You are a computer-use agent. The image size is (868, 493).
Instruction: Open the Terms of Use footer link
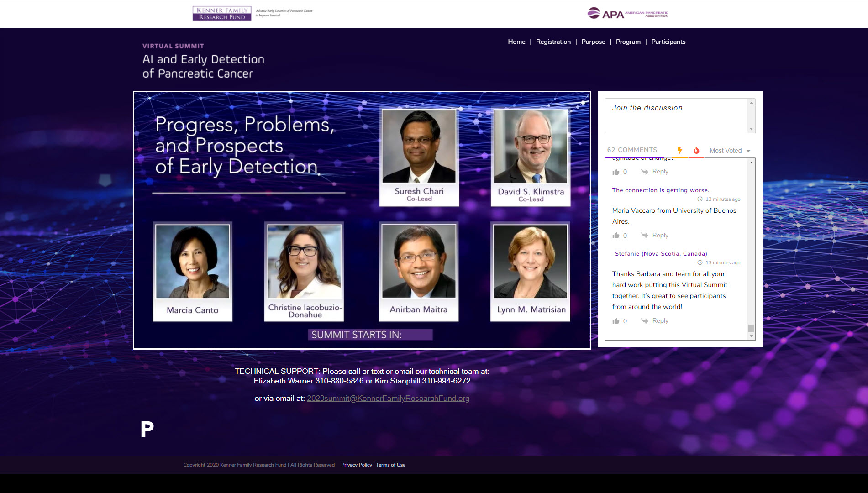click(x=391, y=465)
